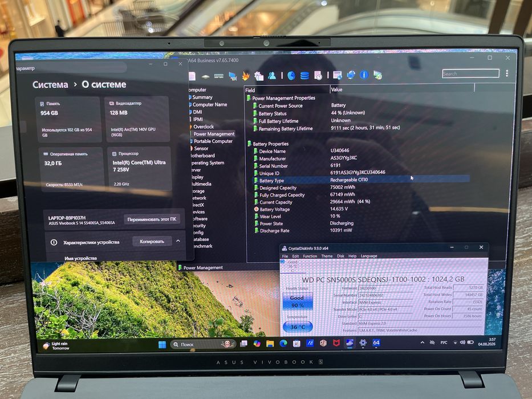
Task: Collapse the Характеристики устройства section chevron
Action: coord(178,241)
